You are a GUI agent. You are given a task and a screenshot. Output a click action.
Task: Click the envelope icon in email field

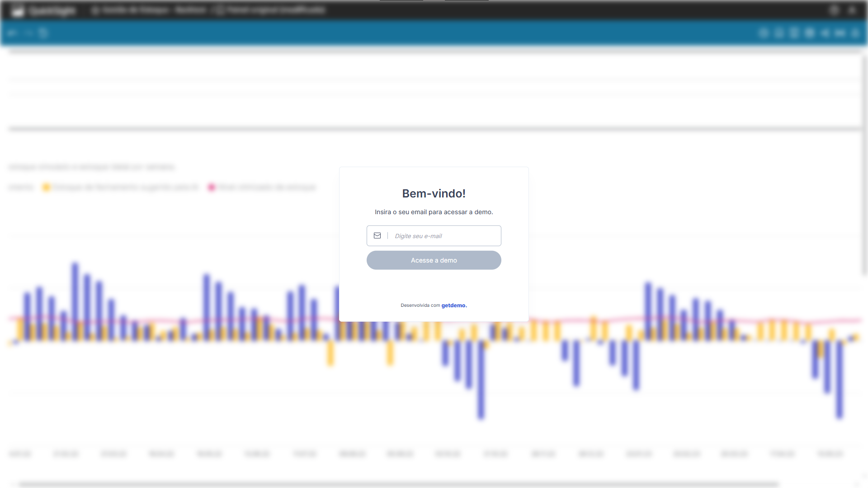(x=377, y=236)
